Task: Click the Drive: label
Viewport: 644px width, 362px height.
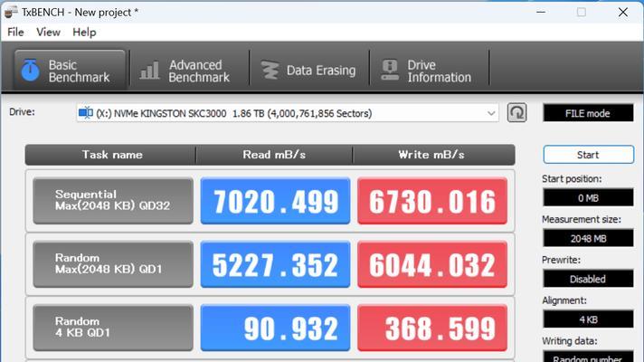Action: coord(23,112)
